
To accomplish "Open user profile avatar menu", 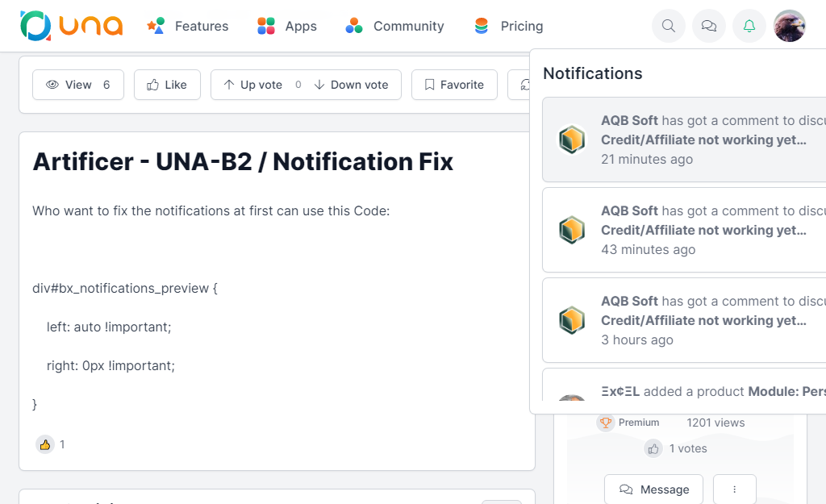I will tap(789, 26).
